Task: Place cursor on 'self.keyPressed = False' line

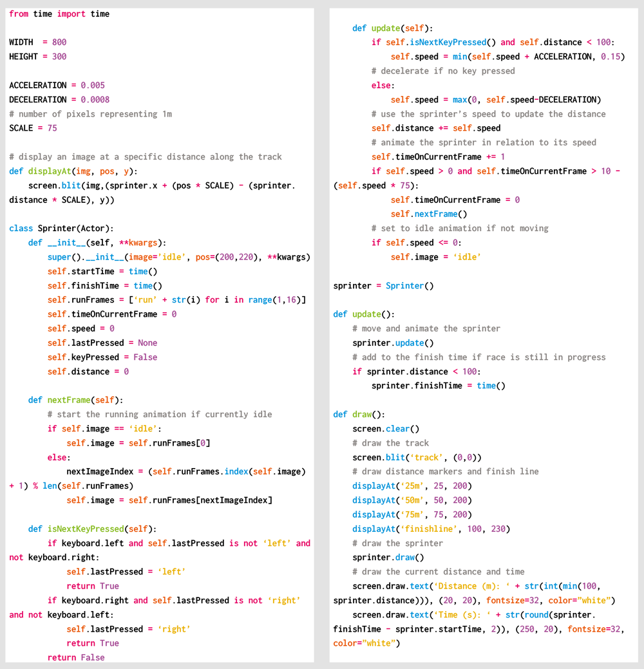Action: (102, 357)
